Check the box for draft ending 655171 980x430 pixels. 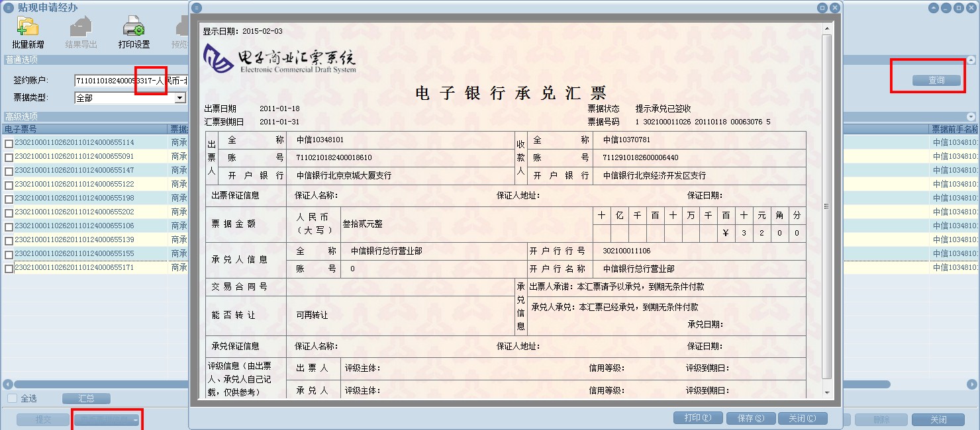tap(9, 269)
